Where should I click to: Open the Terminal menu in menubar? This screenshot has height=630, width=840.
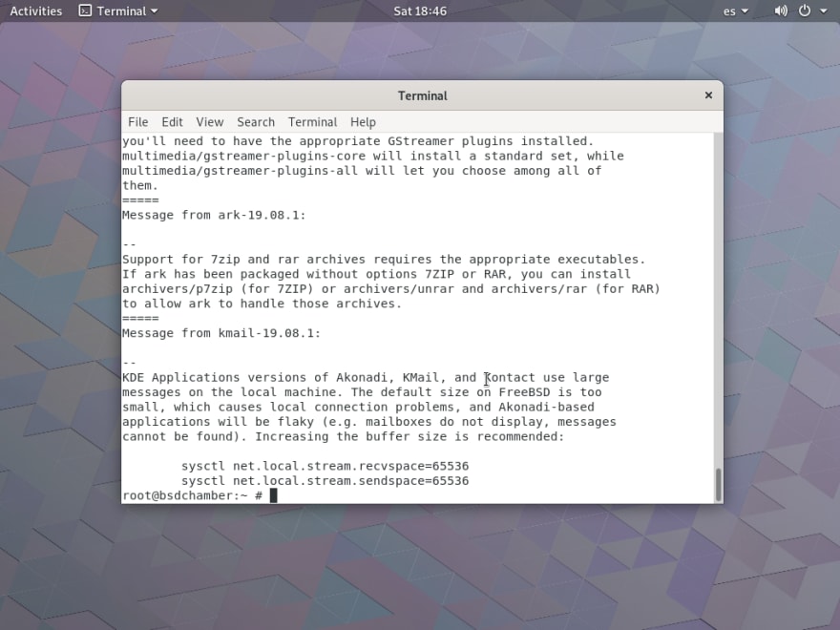pyautogui.click(x=312, y=122)
